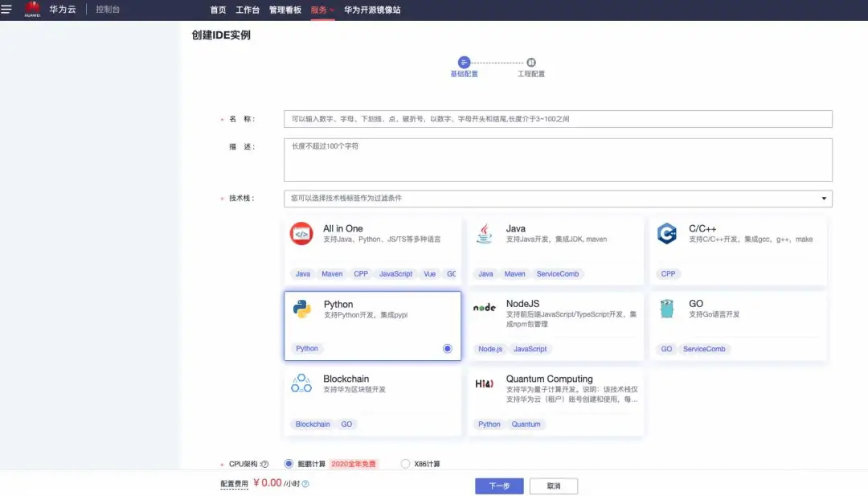
Task: Click the 下一步 button
Action: click(x=499, y=486)
